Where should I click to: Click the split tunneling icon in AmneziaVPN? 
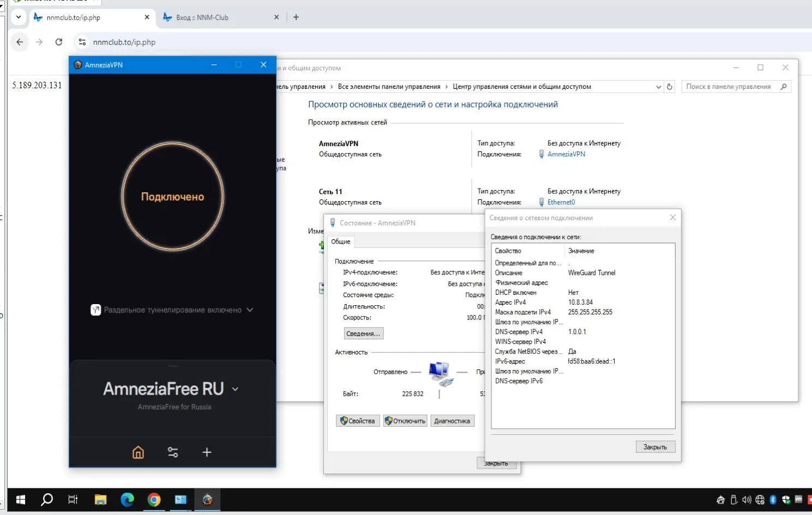(x=95, y=310)
